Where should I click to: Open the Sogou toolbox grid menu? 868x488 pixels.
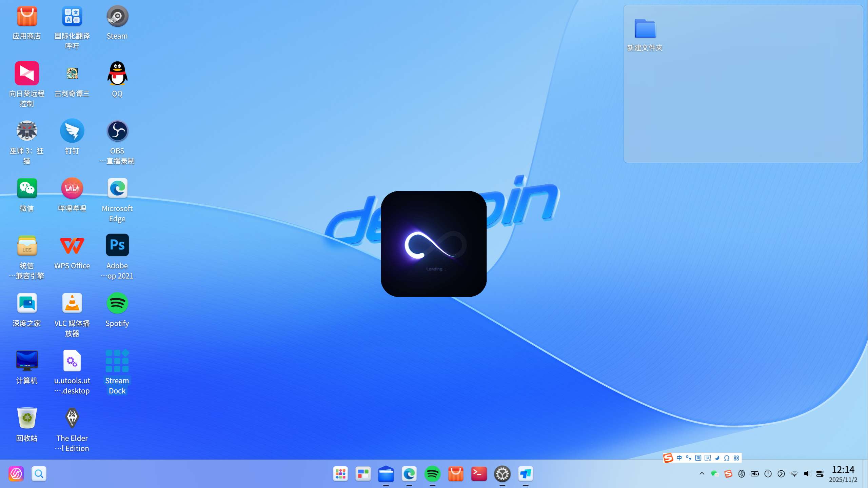click(x=736, y=458)
